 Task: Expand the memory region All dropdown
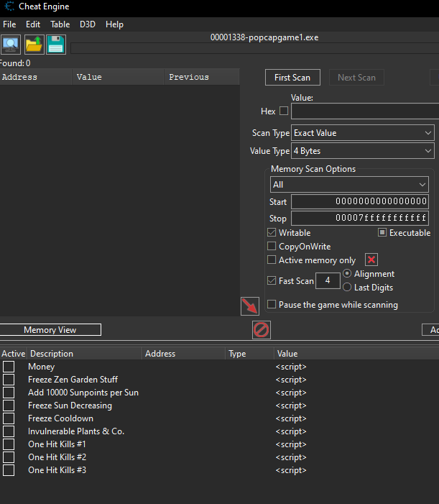pos(349,185)
